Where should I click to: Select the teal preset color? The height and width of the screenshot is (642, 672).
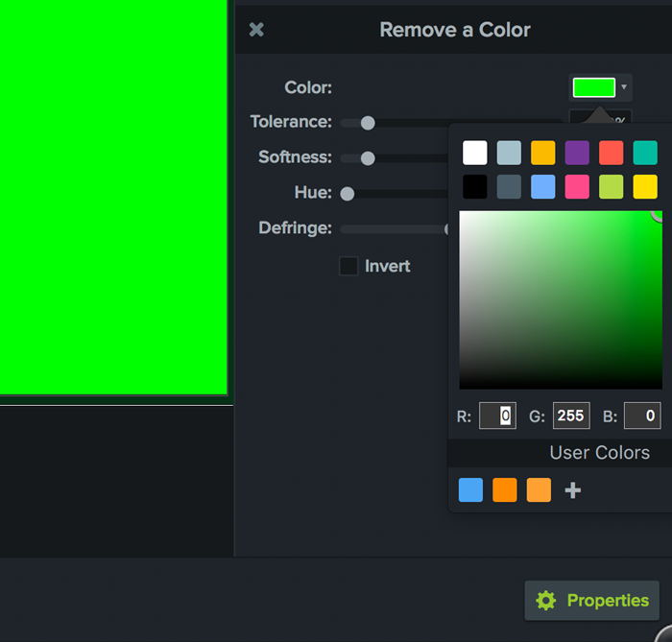[645, 153]
